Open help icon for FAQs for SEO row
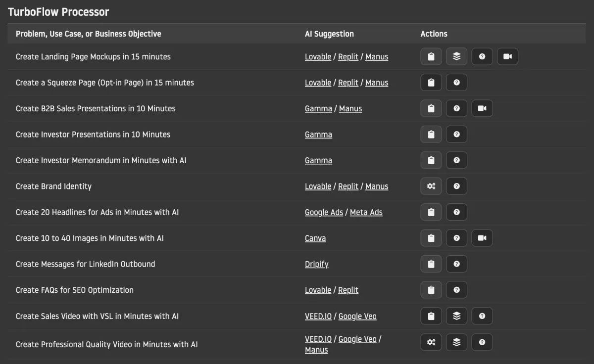 [x=456, y=290]
